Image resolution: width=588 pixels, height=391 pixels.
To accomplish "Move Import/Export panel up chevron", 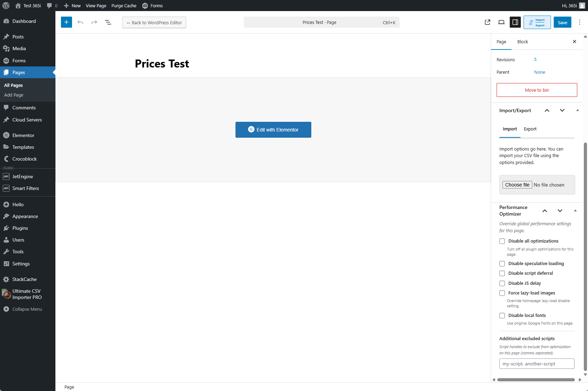I will pyautogui.click(x=547, y=110).
